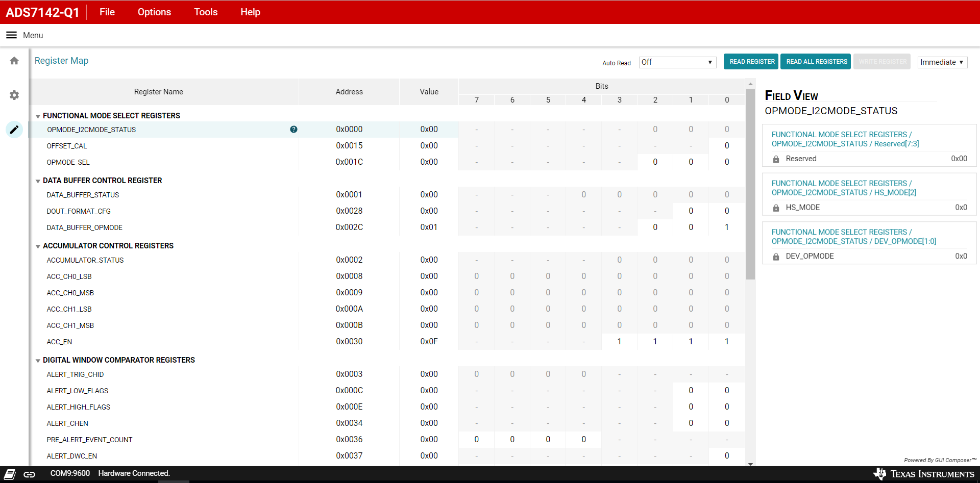Collapse Data Buffer Control Register group
Viewport: 980px width, 483px height.
(x=38, y=181)
